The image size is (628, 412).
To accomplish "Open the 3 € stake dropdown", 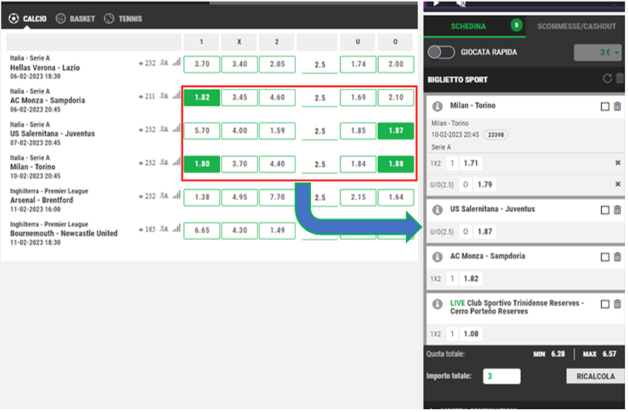I will tap(594, 53).
